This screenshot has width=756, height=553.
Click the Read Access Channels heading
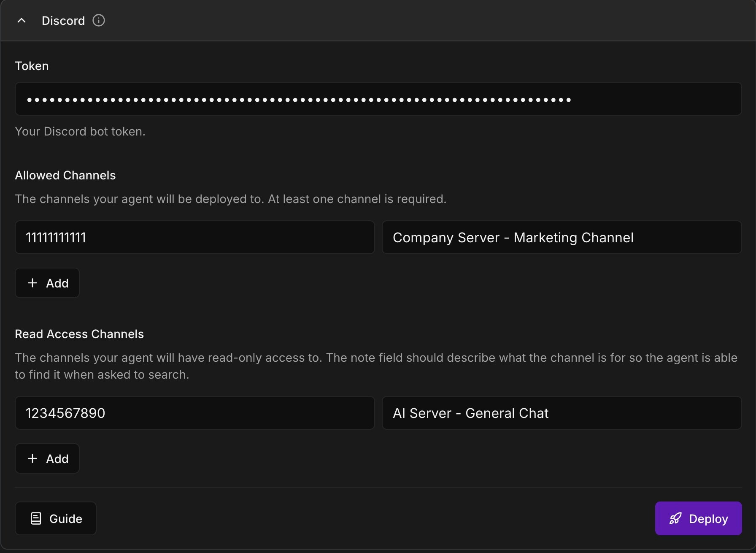tap(79, 333)
